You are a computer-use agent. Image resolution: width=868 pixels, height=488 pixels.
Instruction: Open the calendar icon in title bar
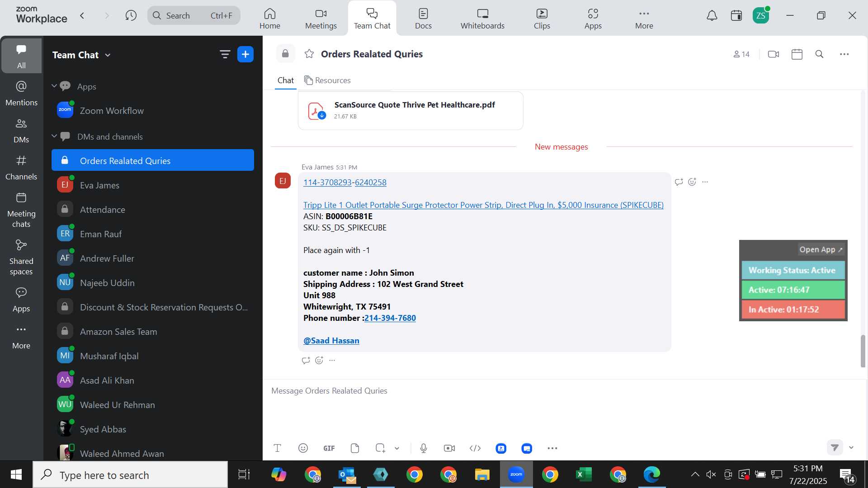[736, 16]
